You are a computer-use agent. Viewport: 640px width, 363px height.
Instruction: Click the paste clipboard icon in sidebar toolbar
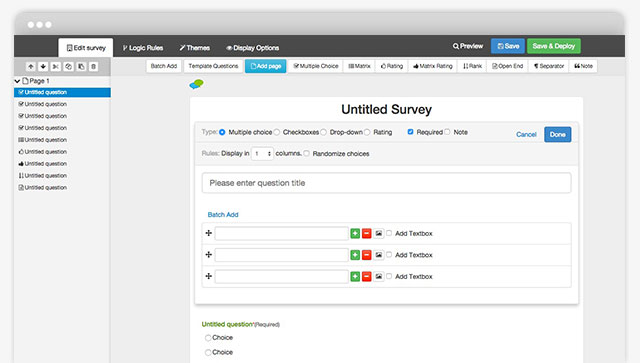click(81, 67)
